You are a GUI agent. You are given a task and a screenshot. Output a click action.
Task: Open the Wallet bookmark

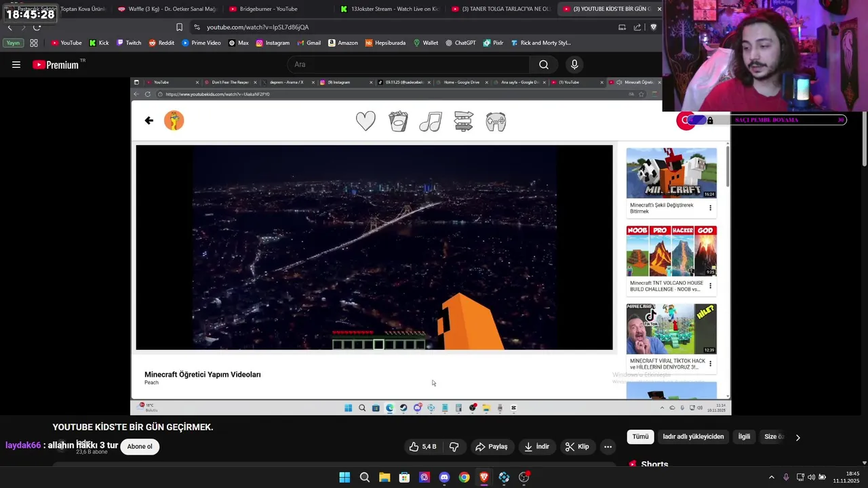pyautogui.click(x=426, y=43)
